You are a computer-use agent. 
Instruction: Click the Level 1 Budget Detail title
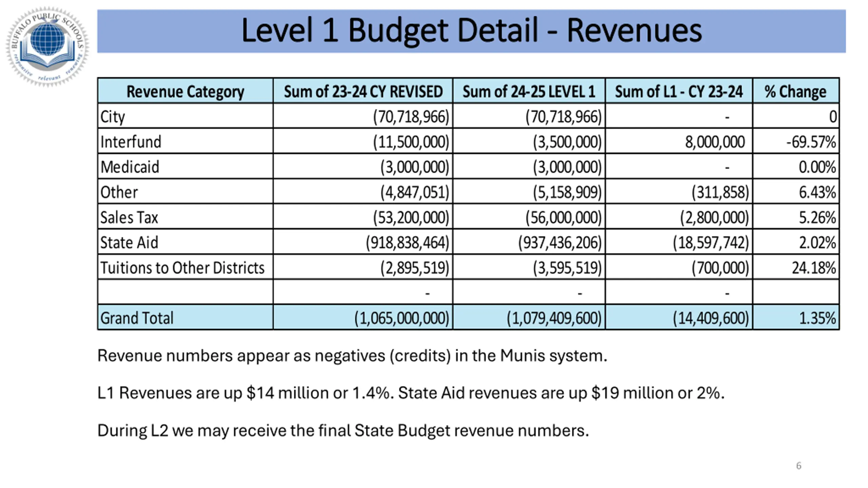[471, 31]
